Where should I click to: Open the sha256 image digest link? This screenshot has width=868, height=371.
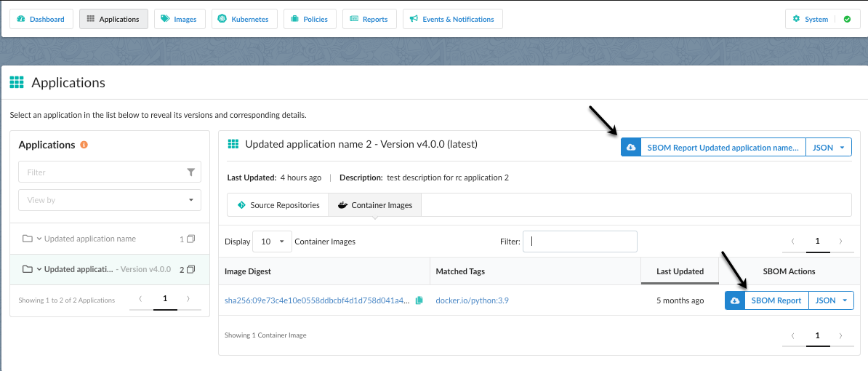pos(317,300)
